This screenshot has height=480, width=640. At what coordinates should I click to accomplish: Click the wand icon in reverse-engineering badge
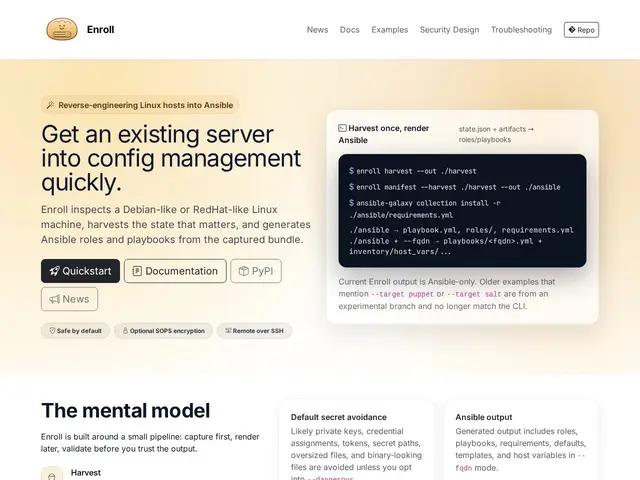click(x=51, y=105)
